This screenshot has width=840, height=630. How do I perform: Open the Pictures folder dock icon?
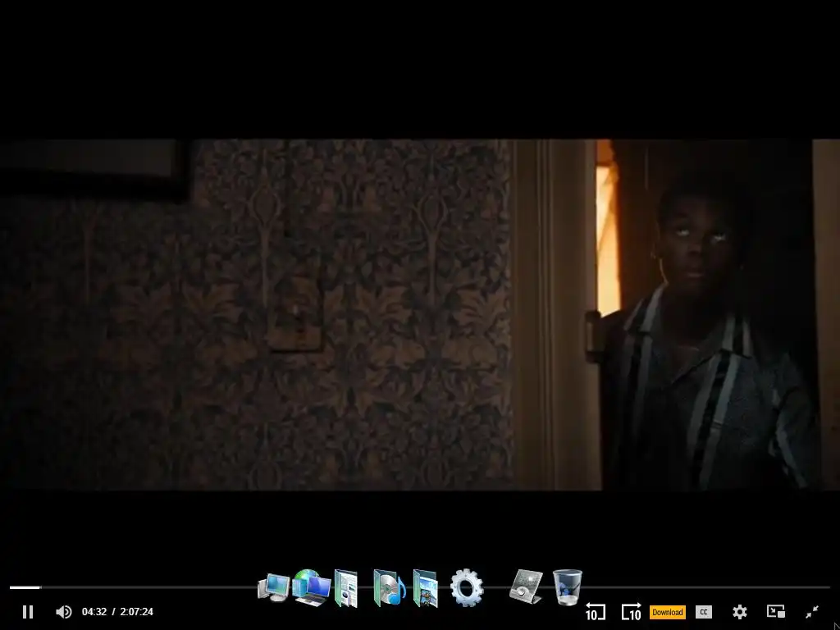point(426,588)
